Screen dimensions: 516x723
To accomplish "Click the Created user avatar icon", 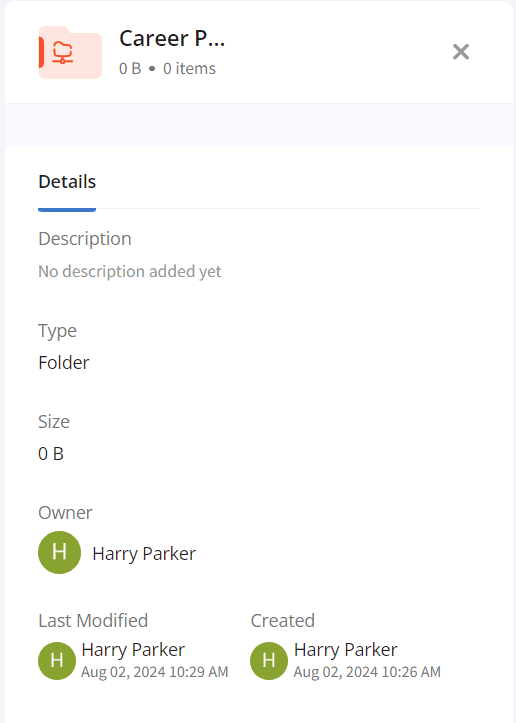I will [x=269, y=660].
